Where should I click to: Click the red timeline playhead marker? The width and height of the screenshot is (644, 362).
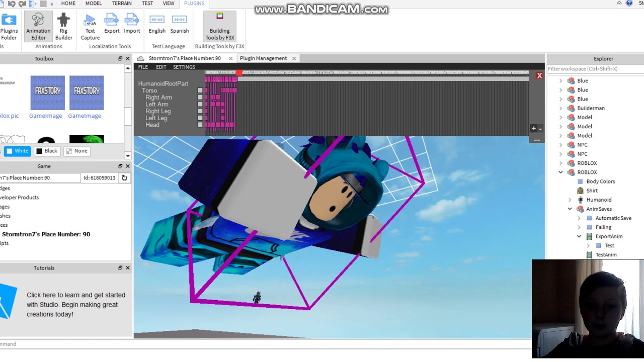tap(239, 73)
